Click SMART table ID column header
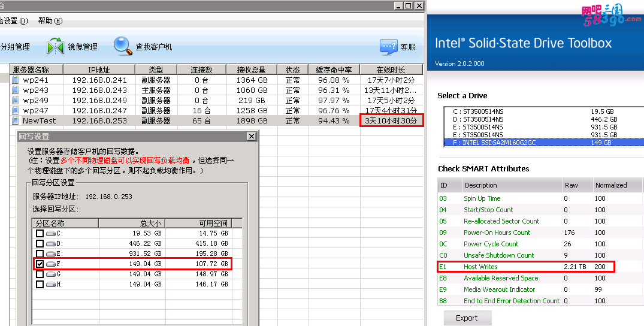 [x=450, y=185]
